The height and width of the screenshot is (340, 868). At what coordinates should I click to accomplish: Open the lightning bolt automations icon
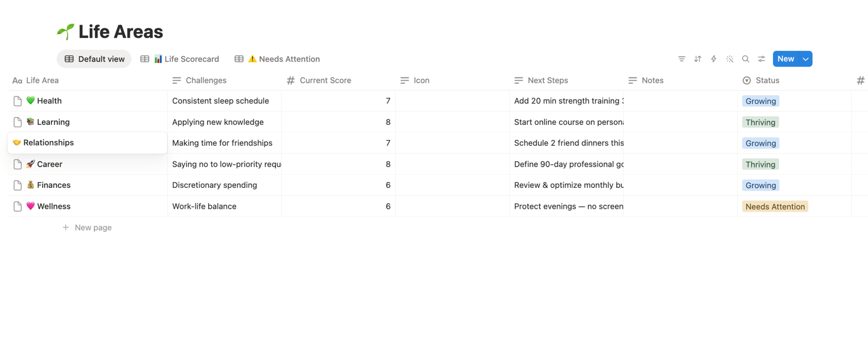(713, 59)
